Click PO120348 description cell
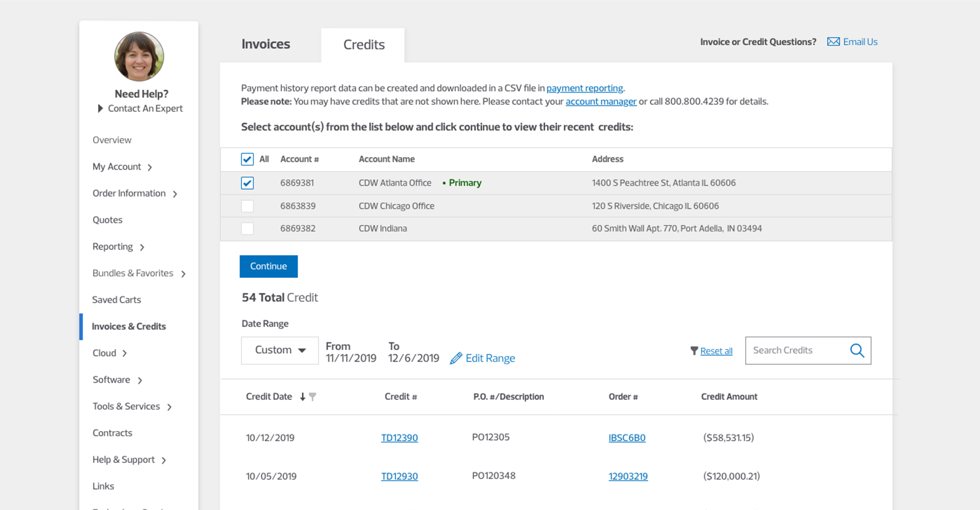 tap(493, 476)
